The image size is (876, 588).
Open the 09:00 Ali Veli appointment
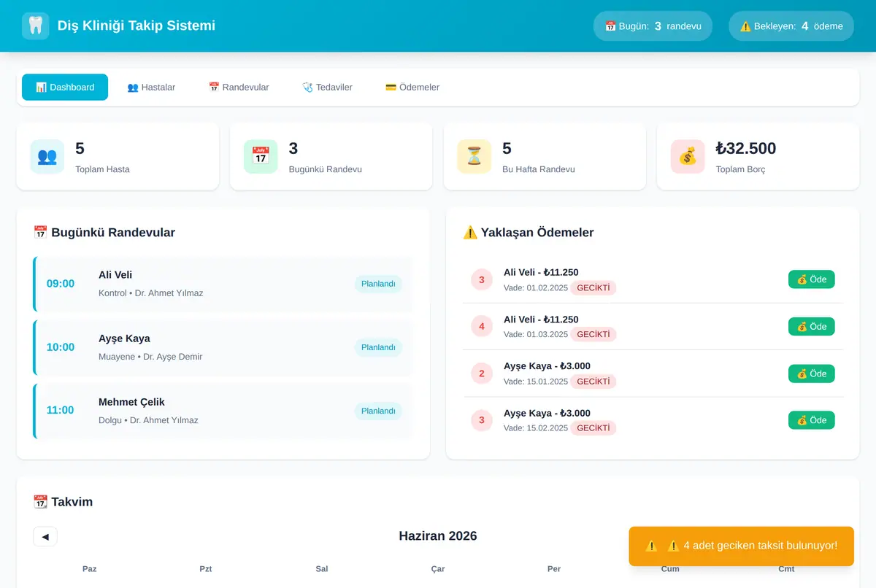[x=223, y=284]
